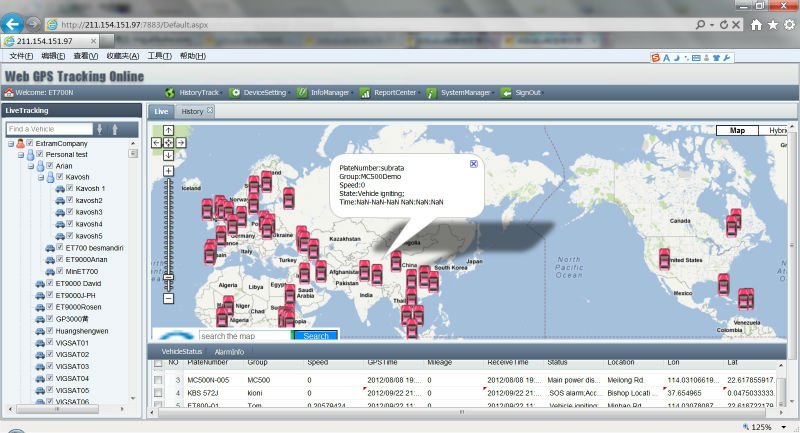Image resolution: width=800 pixels, height=433 pixels.
Task: Toggle ET700 besmandiri checkbox
Action: coord(60,247)
